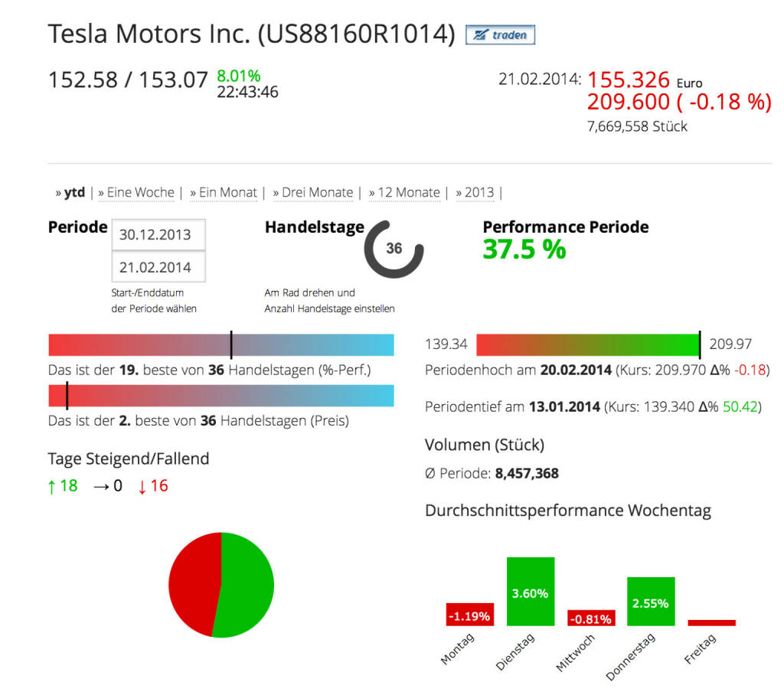This screenshot has height=695, width=784.
Task: Click the red falling days arrow
Action: [142, 486]
